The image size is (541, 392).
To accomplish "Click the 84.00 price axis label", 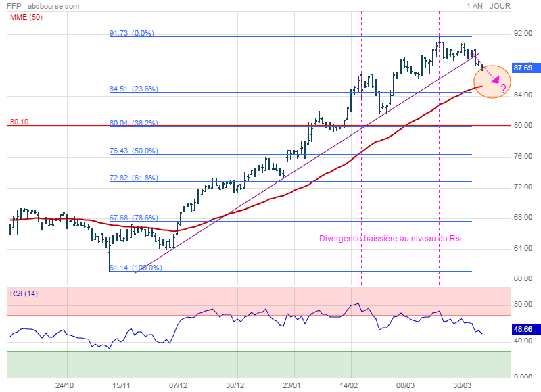I will point(523,95).
